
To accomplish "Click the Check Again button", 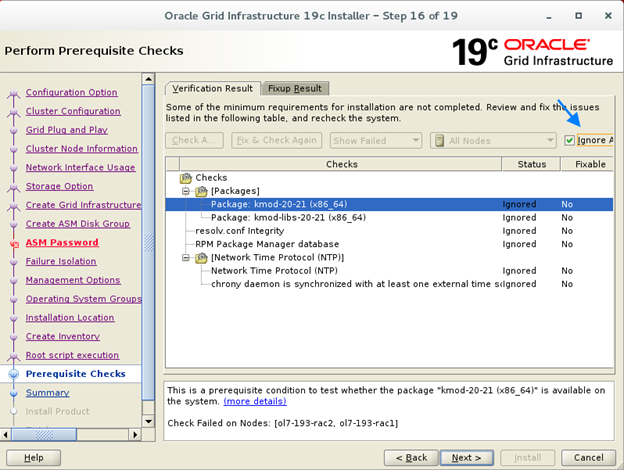I will pos(194,140).
